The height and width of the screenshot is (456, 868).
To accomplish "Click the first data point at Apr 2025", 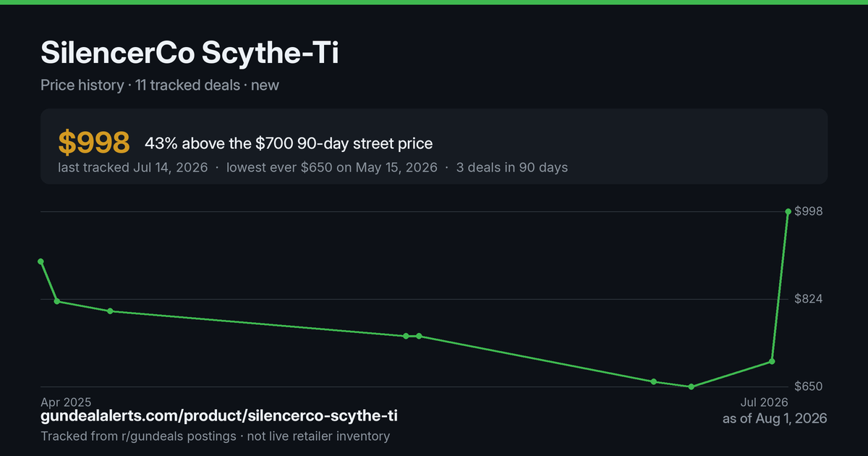I will coord(41,261).
